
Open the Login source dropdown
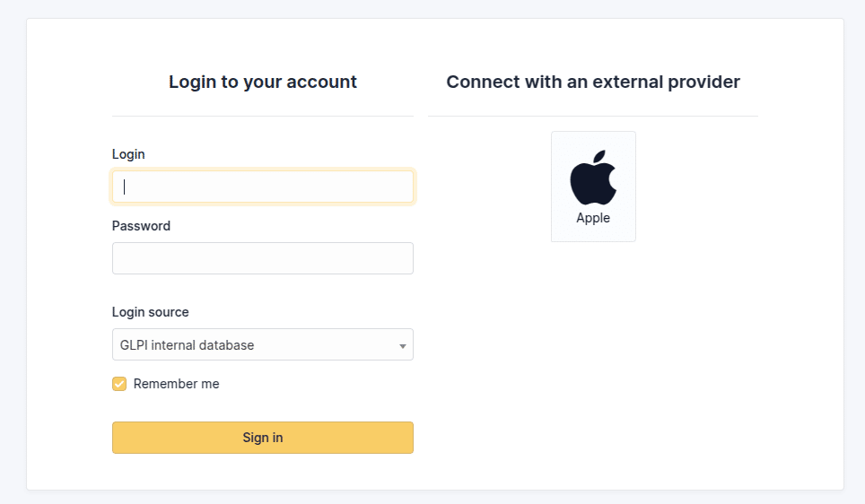263,344
